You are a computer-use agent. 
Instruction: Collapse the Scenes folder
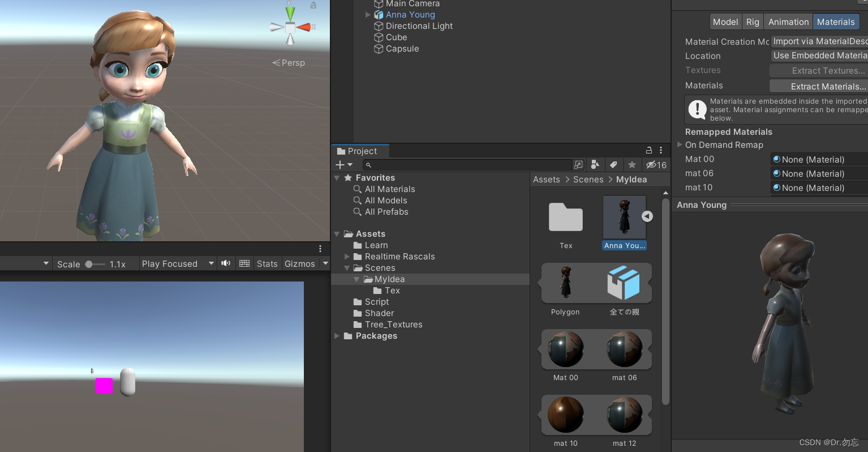tap(347, 268)
